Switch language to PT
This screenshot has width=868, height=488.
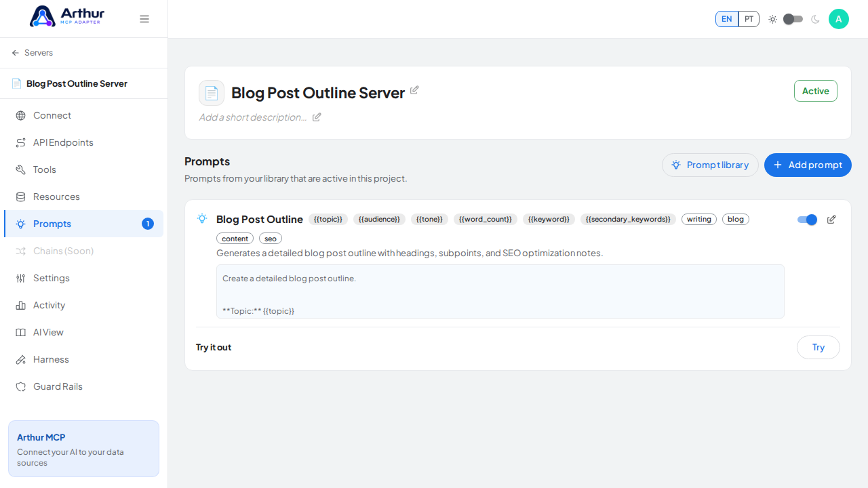click(x=749, y=19)
